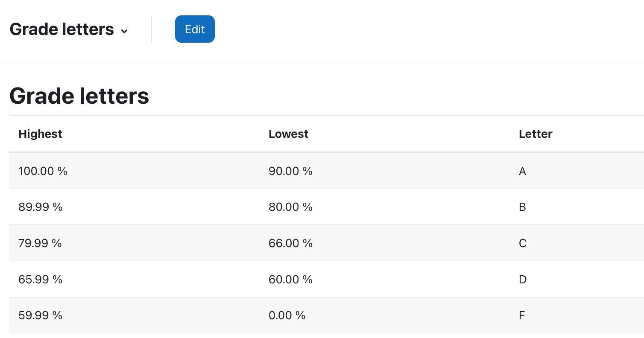This screenshot has width=644, height=338.
Task: Select the letter C grade cell
Action: click(522, 243)
